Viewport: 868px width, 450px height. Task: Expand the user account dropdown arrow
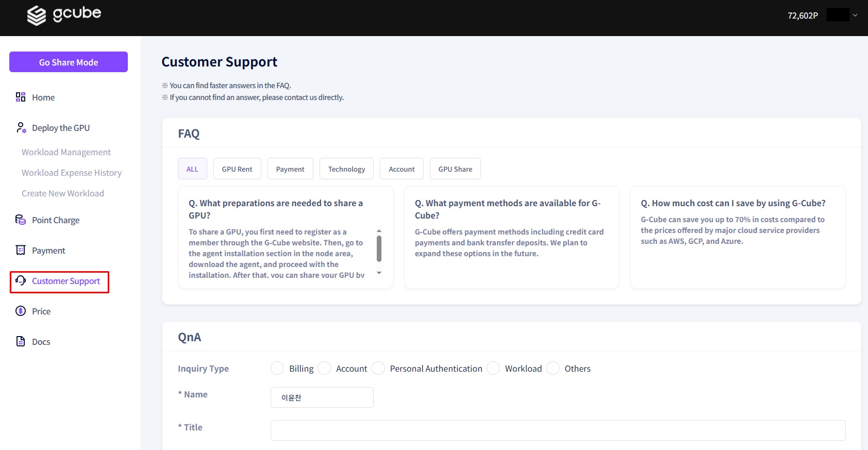point(855,15)
